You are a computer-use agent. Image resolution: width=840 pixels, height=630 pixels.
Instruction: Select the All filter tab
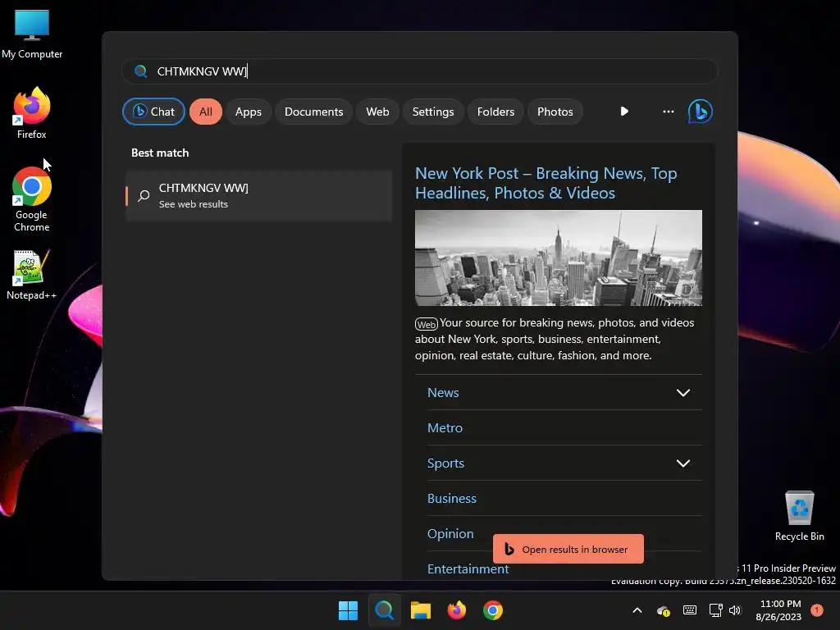(x=206, y=112)
